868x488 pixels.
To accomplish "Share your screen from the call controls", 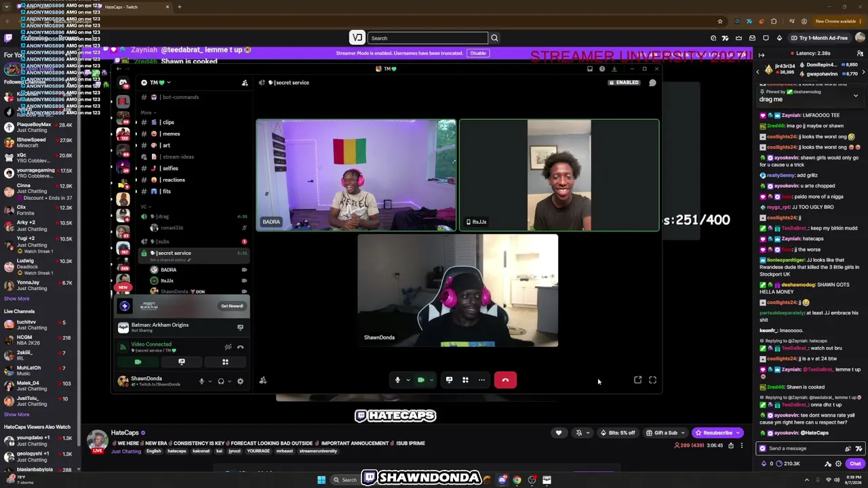I will (x=449, y=380).
